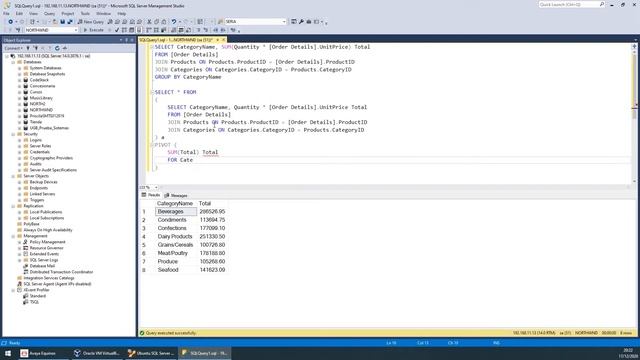The height and width of the screenshot is (360, 640).
Task: Collapse the Management tree node
Action: point(13,236)
